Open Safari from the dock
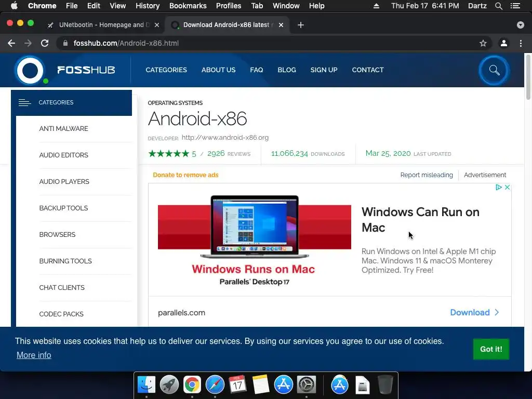 [215, 385]
